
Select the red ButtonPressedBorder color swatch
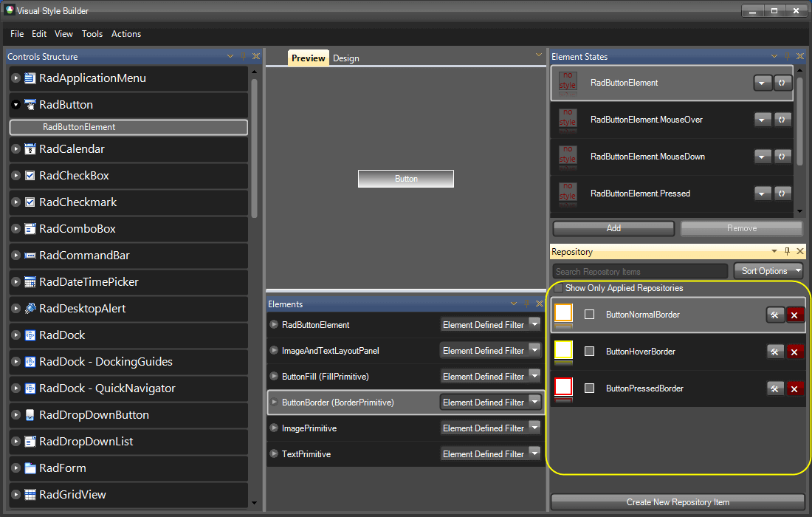pyautogui.click(x=564, y=388)
